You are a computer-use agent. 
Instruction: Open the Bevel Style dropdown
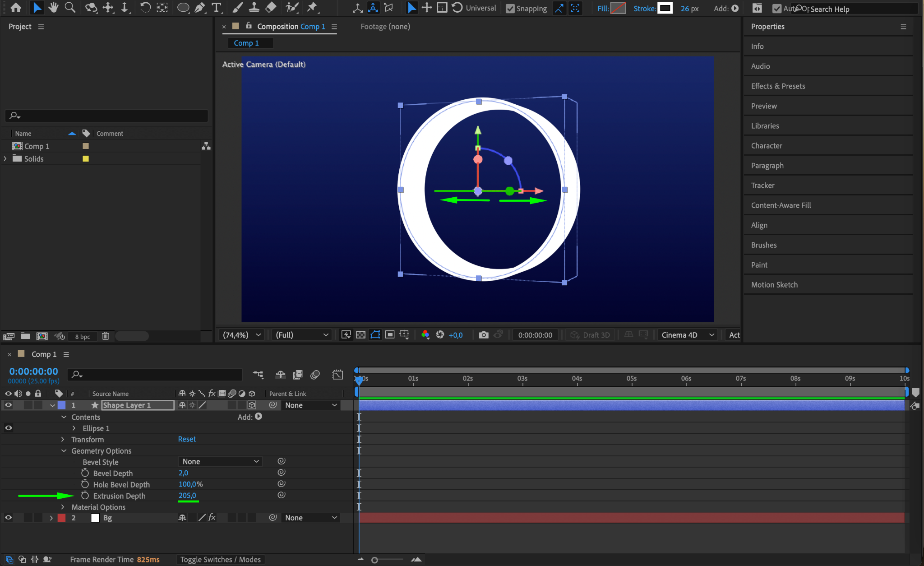coord(220,461)
